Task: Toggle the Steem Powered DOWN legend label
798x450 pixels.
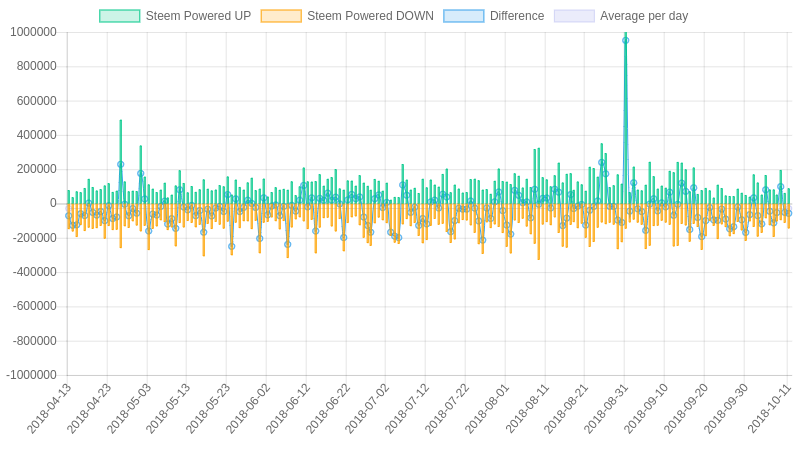Action: [370, 16]
